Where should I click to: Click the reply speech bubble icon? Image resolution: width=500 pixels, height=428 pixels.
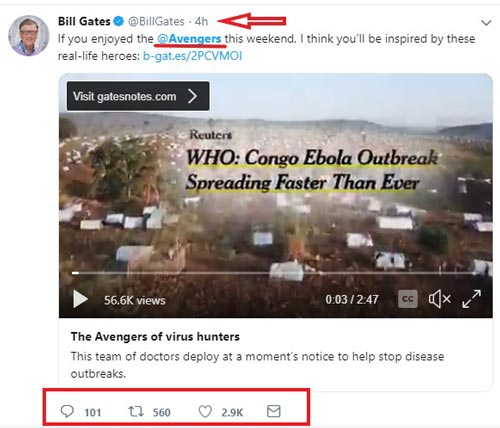[67, 411]
